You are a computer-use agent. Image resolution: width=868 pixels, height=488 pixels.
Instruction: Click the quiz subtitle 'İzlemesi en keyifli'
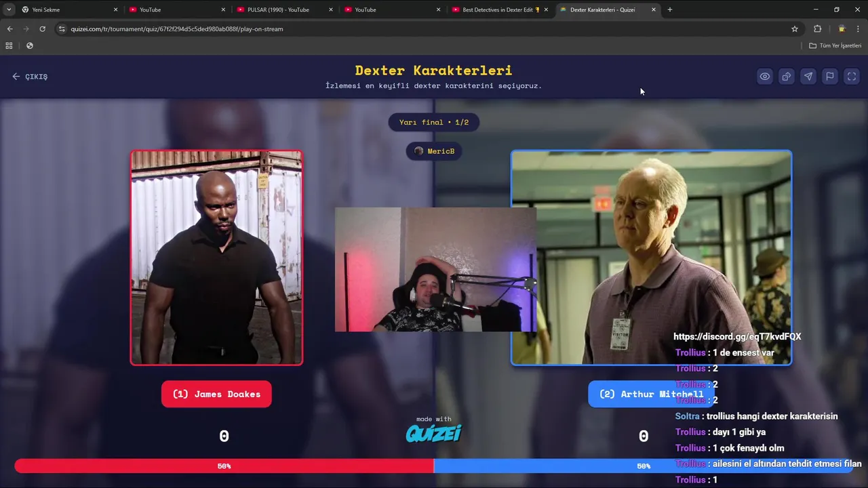click(x=434, y=86)
